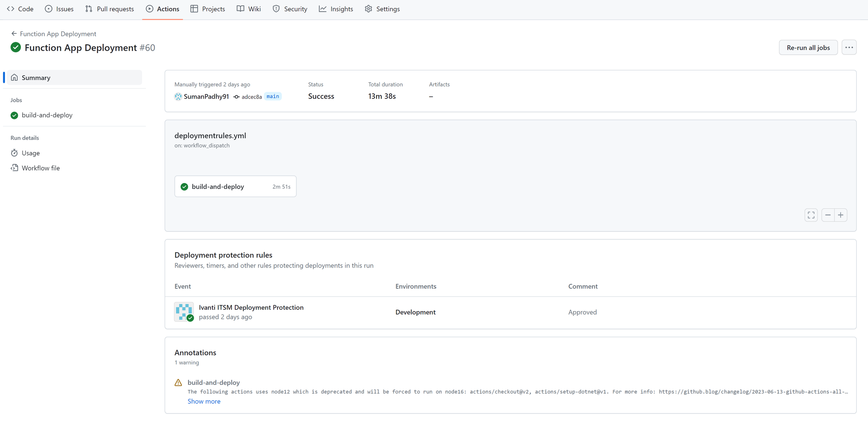This screenshot has height=428, width=868.
Task: Select the main branch label
Action: click(273, 97)
